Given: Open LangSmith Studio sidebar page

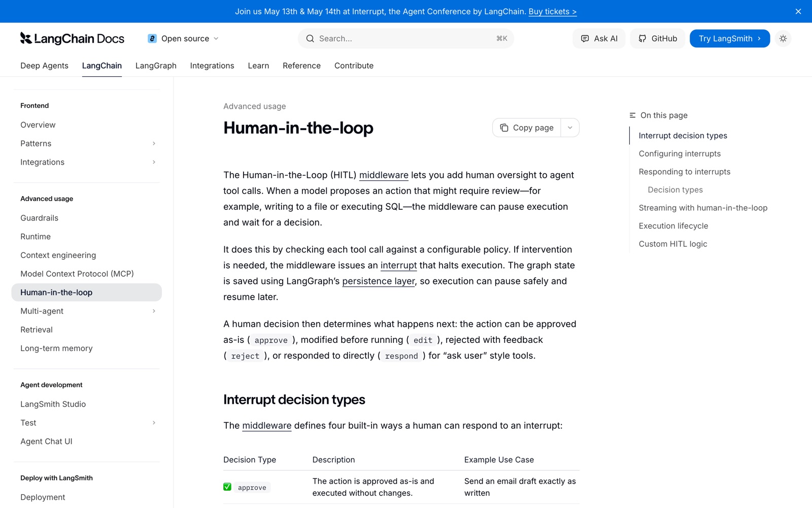Looking at the screenshot, I should (53, 404).
